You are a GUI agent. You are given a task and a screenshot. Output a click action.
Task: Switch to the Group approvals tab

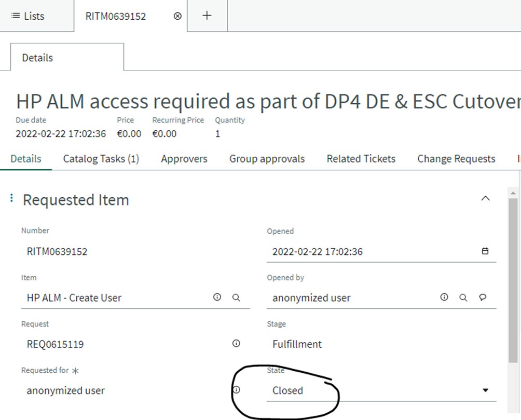tap(266, 159)
